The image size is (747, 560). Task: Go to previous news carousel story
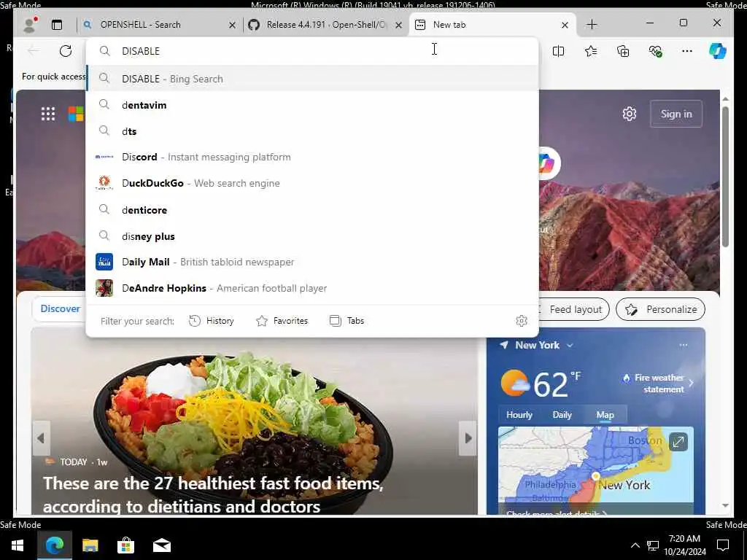pyautogui.click(x=41, y=438)
